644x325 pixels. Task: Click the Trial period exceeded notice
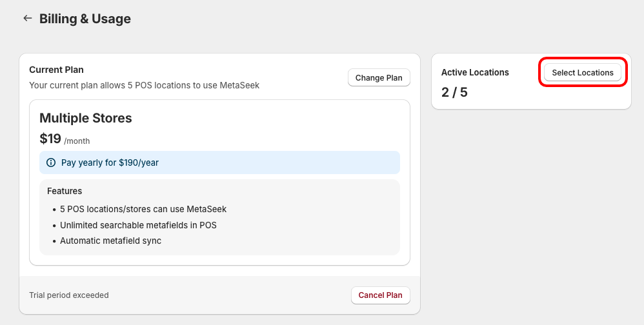69,295
